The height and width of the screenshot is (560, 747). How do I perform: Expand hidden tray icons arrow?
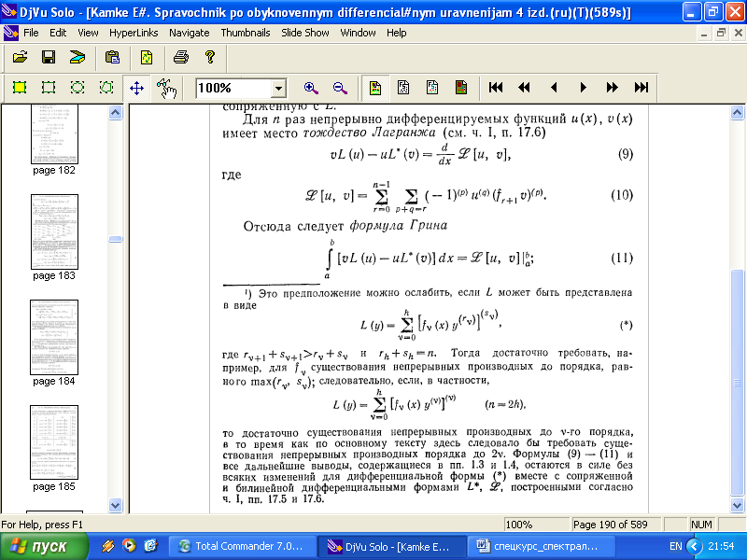coord(695,546)
